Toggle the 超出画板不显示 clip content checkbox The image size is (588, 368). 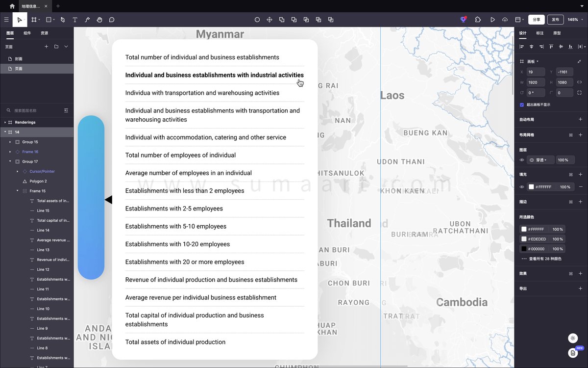522,105
